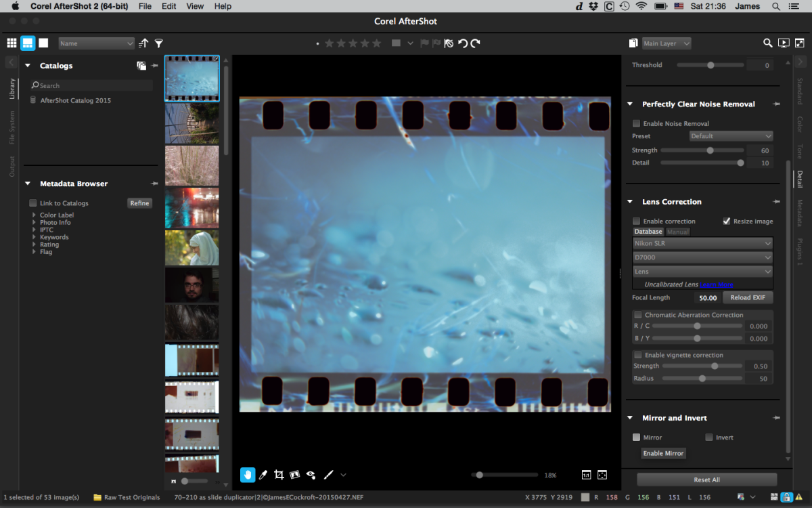Viewport: 812px width, 508px height.
Task: Select the red-eye removal tool
Action: coord(311,475)
